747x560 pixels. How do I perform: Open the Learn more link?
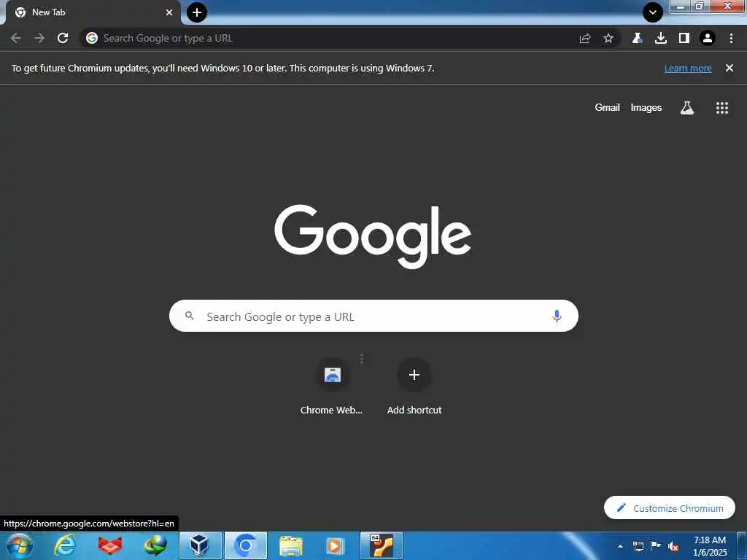[x=688, y=68]
